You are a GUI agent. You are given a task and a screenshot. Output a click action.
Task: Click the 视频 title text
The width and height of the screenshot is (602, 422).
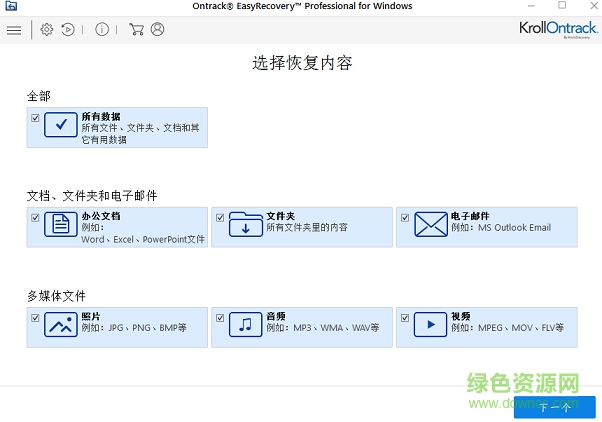[461, 316]
